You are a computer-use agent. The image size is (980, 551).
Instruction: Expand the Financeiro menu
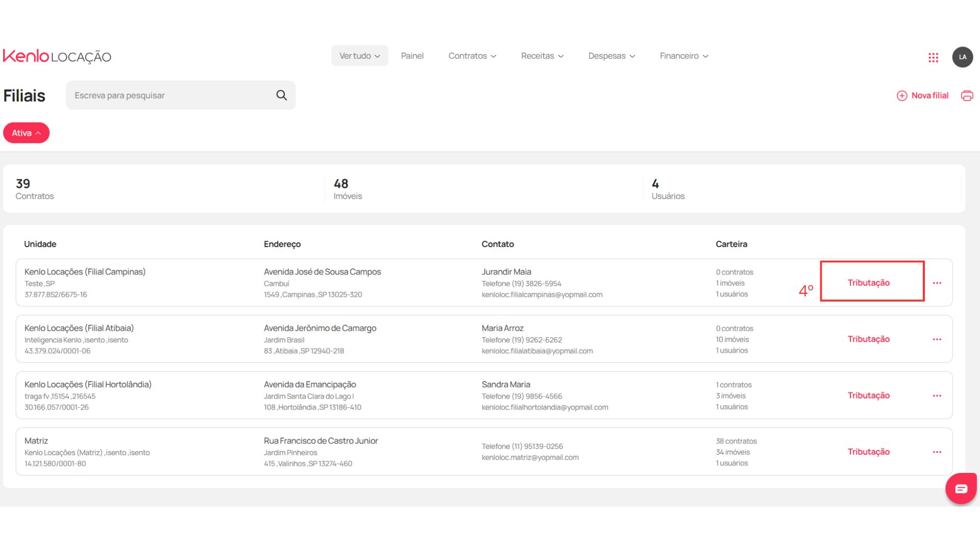tap(683, 56)
